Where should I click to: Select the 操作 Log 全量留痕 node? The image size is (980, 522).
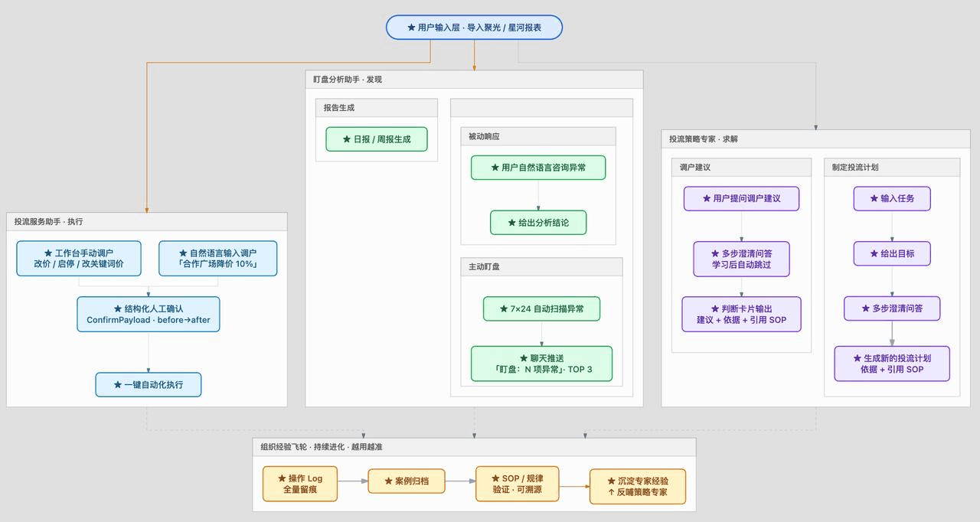coord(300,484)
